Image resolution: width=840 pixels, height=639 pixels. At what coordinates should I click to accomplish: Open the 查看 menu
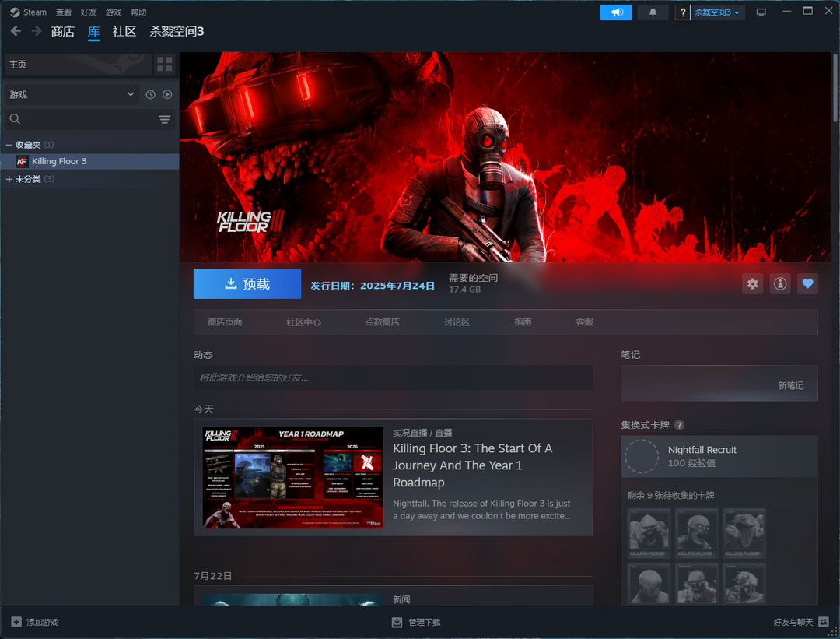64,12
